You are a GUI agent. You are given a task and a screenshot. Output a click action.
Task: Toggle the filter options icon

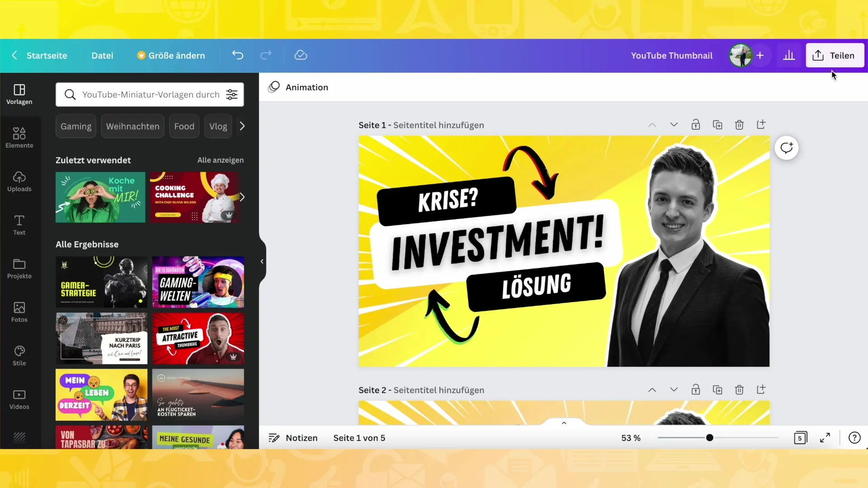[232, 95]
